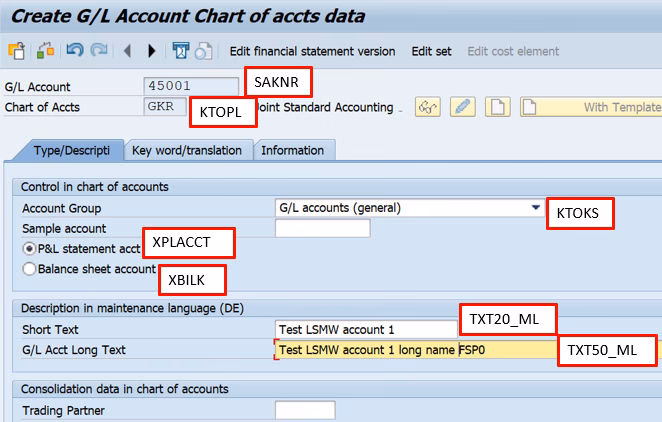Click the Sample account input field
Image resolution: width=662 pixels, height=422 pixels.
tap(323, 228)
